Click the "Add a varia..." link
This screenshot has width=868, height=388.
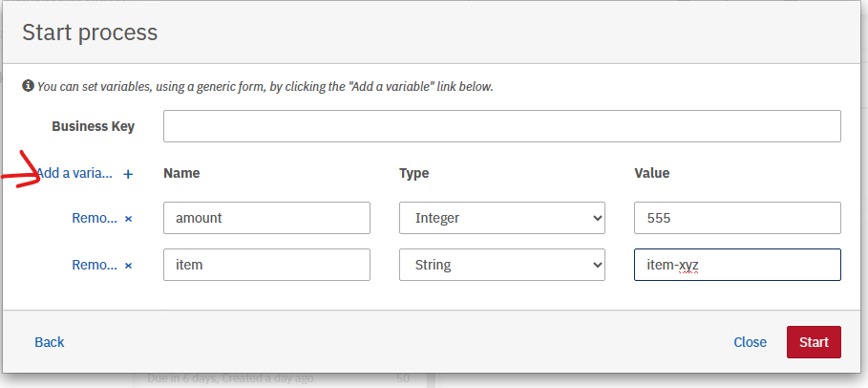click(x=74, y=174)
